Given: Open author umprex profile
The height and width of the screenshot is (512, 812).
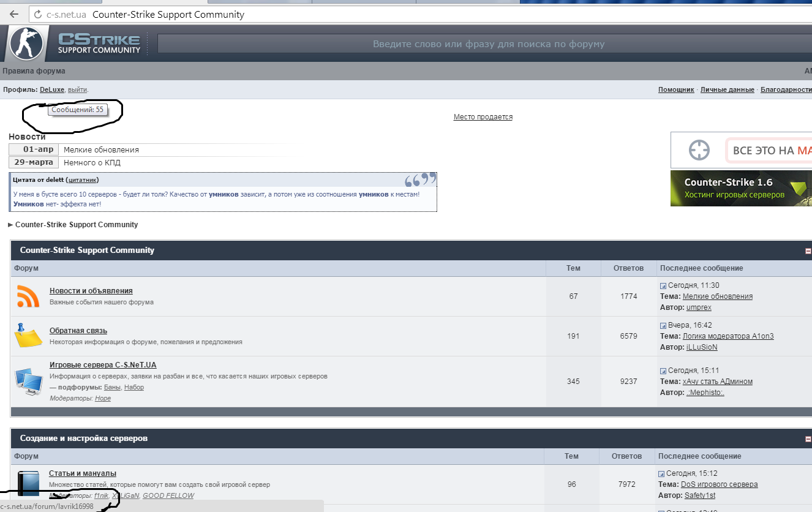Looking at the screenshot, I should pos(699,307).
